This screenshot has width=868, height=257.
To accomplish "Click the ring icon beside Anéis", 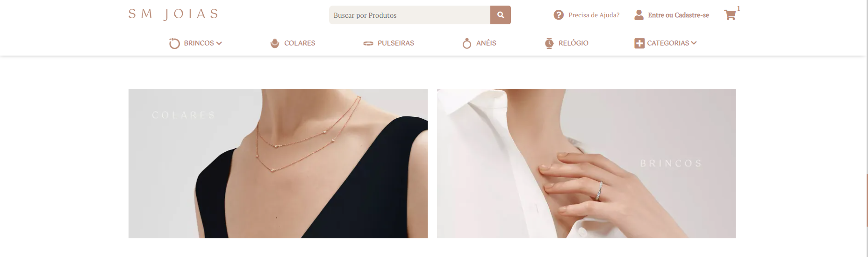I will click(467, 43).
